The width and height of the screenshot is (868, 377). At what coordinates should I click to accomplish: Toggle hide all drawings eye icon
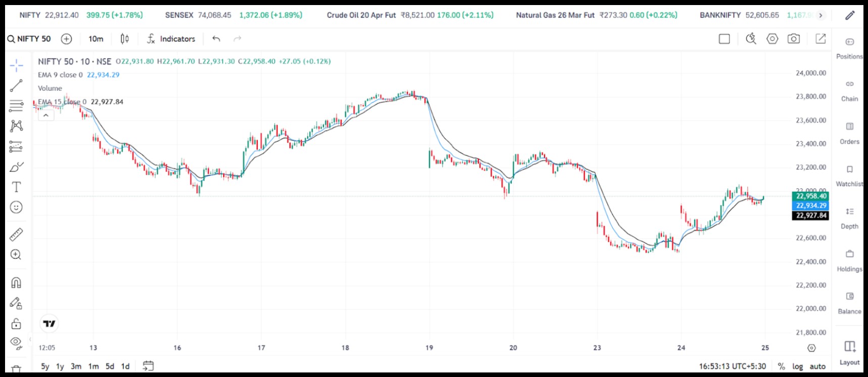16,344
